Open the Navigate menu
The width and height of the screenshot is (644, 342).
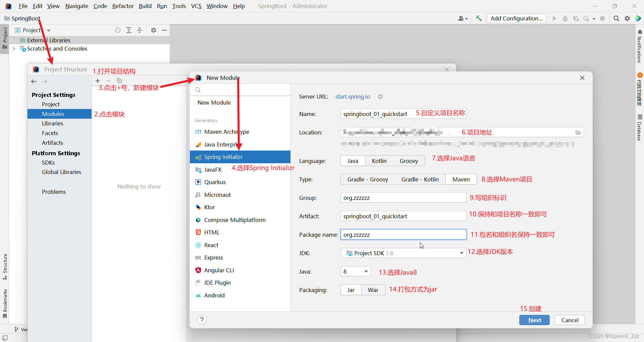[77, 6]
